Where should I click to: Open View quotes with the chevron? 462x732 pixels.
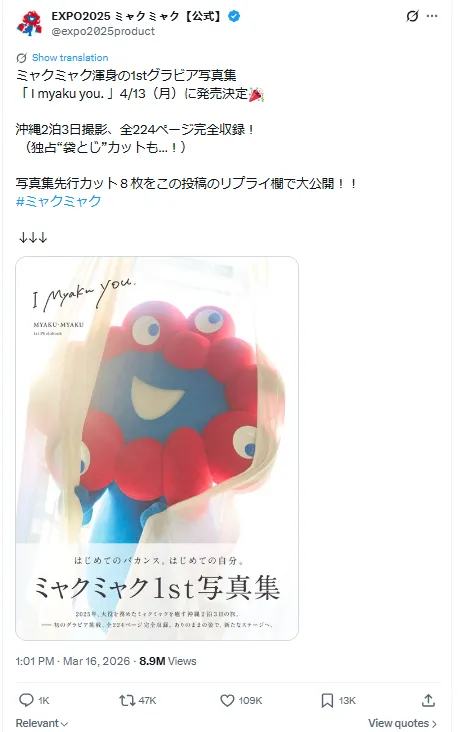click(x=402, y=723)
